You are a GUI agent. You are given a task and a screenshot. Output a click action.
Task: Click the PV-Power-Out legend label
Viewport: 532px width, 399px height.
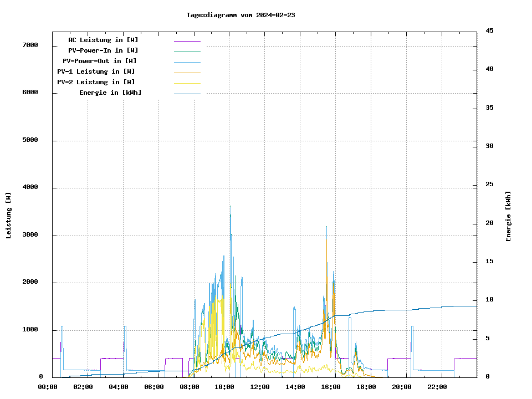coord(100,61)
